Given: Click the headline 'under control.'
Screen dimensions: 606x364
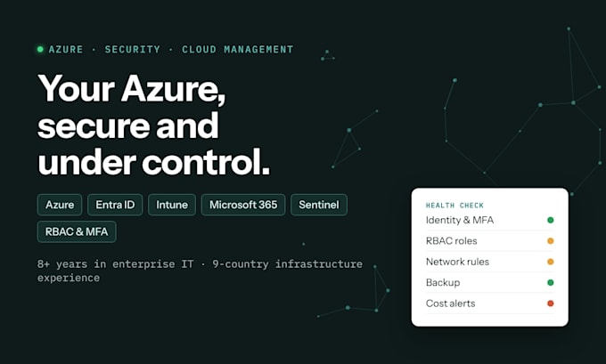Looking at the screenshot, I should [154, 162].
